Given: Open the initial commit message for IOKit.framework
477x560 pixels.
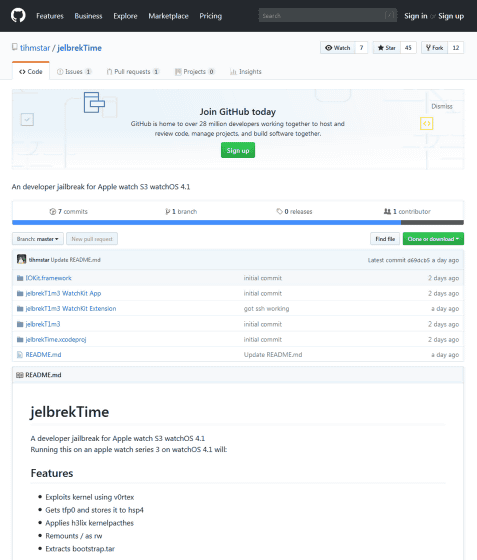Looking at the screenshot, I should pyautogui.click(x=262, y=278).
